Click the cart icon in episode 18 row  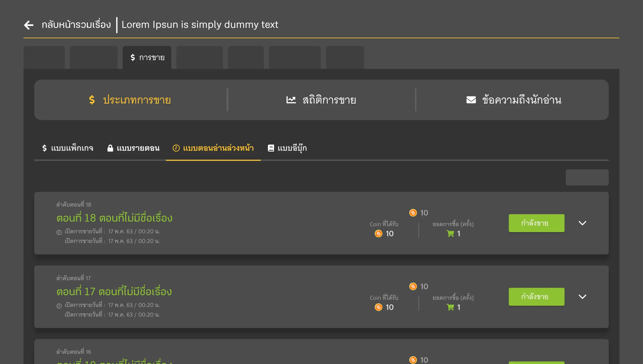(450, 234)
